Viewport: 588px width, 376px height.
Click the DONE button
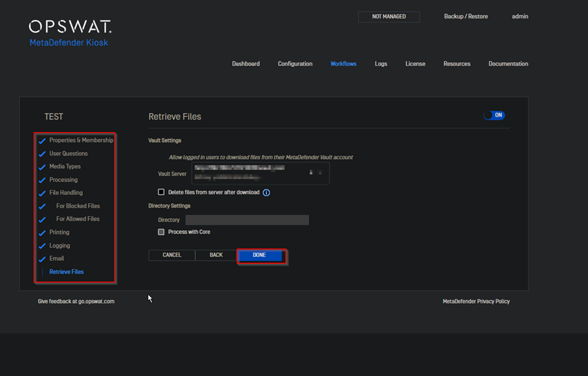[x=259, y=255]
